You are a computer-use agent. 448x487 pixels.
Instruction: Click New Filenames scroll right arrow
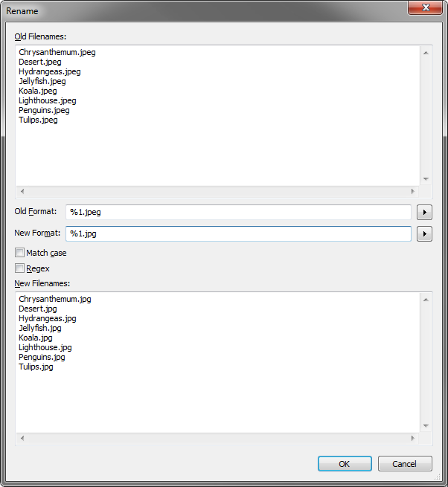pos(412,438)
